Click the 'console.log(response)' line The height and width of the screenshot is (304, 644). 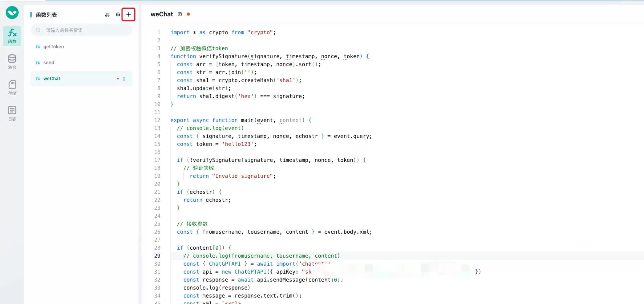coord(217,288)
